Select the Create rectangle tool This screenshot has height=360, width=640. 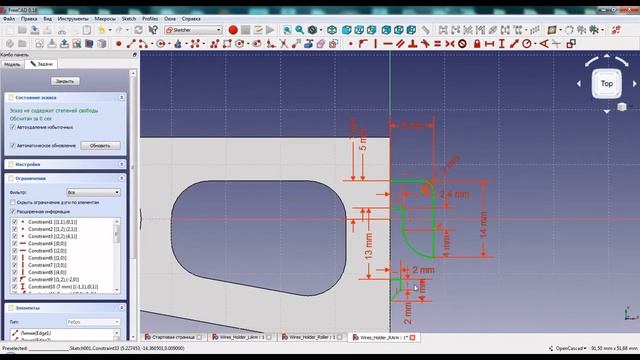(227, 44)
